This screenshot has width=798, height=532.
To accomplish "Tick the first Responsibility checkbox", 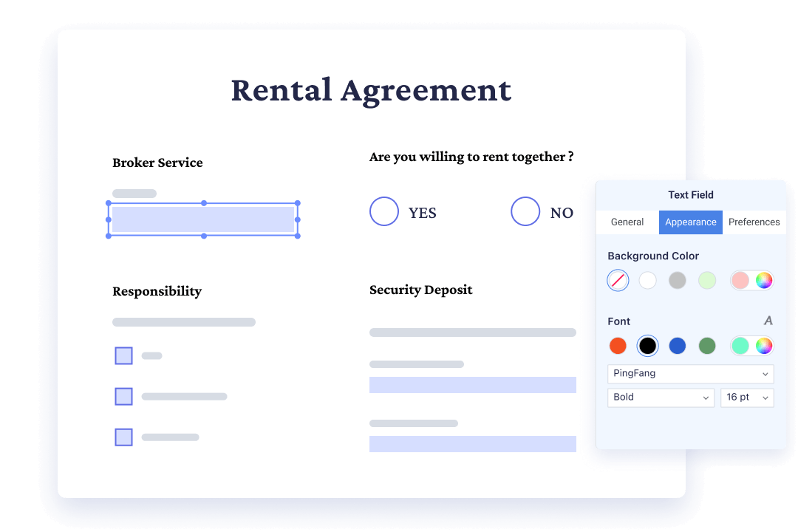I will click(123, 356).
